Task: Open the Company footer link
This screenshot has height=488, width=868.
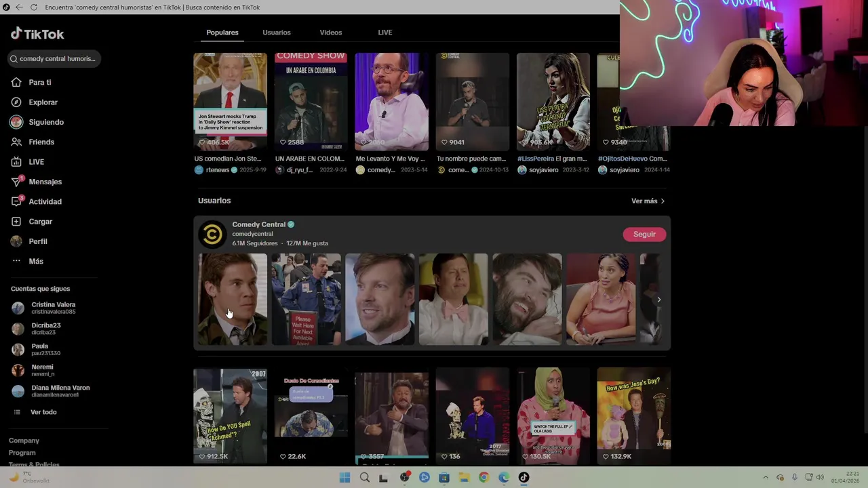Action: (24, 441)
